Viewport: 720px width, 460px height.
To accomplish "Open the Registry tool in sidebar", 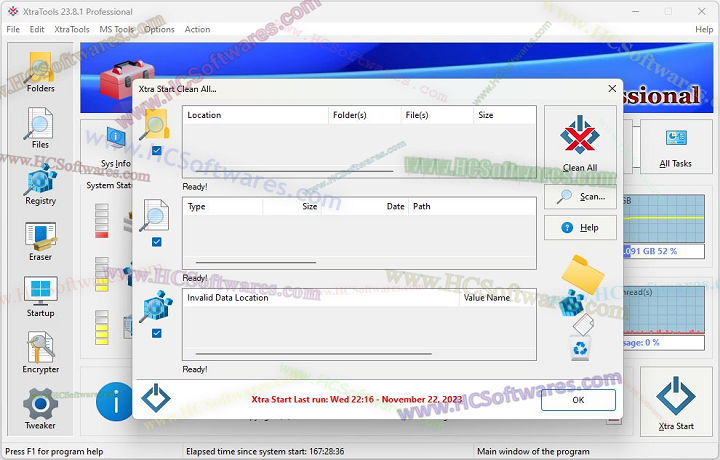I will coord(40,185).
